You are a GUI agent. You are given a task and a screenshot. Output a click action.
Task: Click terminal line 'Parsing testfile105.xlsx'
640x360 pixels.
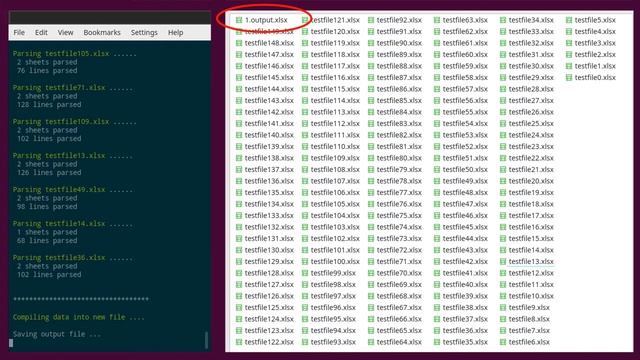[x=75, y=53]
